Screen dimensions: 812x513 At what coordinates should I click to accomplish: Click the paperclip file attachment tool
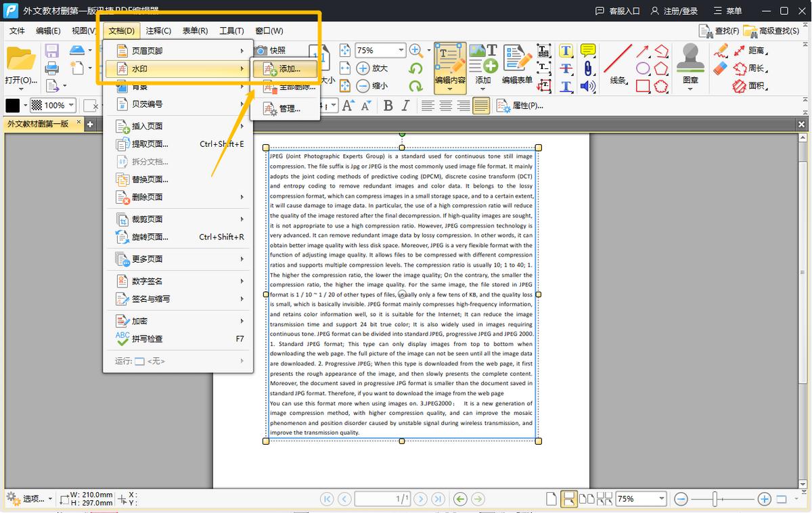click(x=588, y=68)
